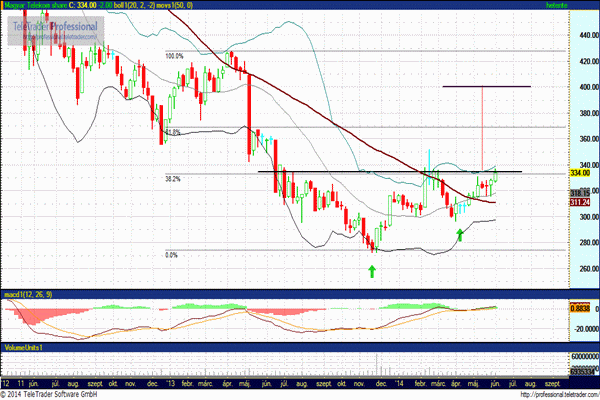Click the 'febr.' label right after '14

tap(421, 384)
